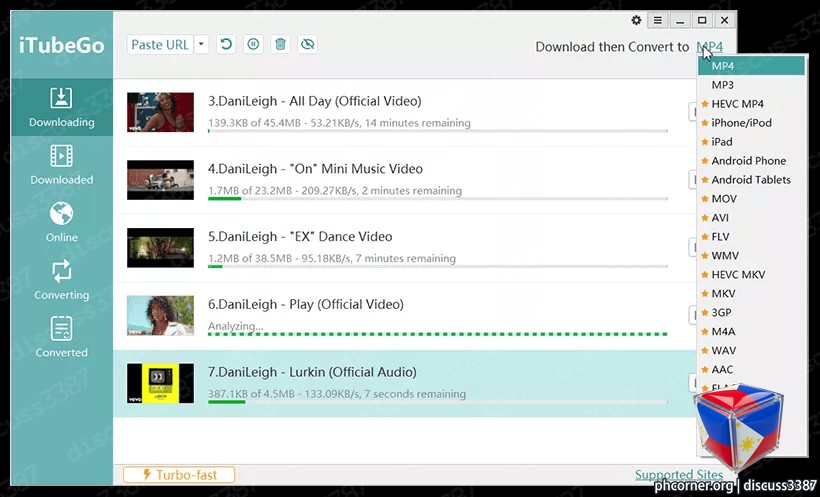Click thumbnail of "EX" Dance Video
820x497 pixels.
tap(161, 247)
